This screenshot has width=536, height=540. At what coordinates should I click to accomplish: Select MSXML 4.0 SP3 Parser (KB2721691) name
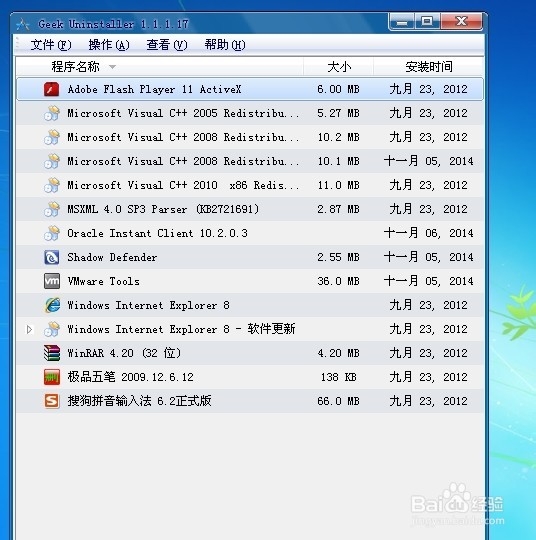(x=163, y=209)
